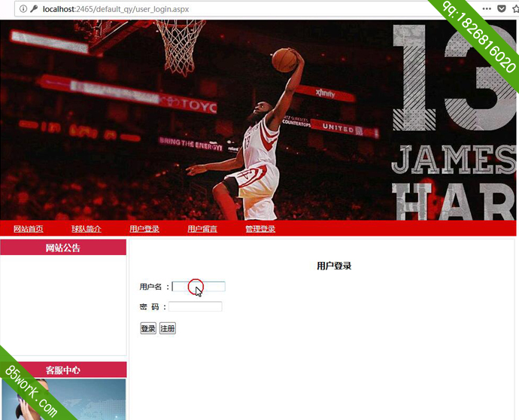Click the 网站公告 sidebar header
Screen dimensions: 519x420
tap(63, 248)
